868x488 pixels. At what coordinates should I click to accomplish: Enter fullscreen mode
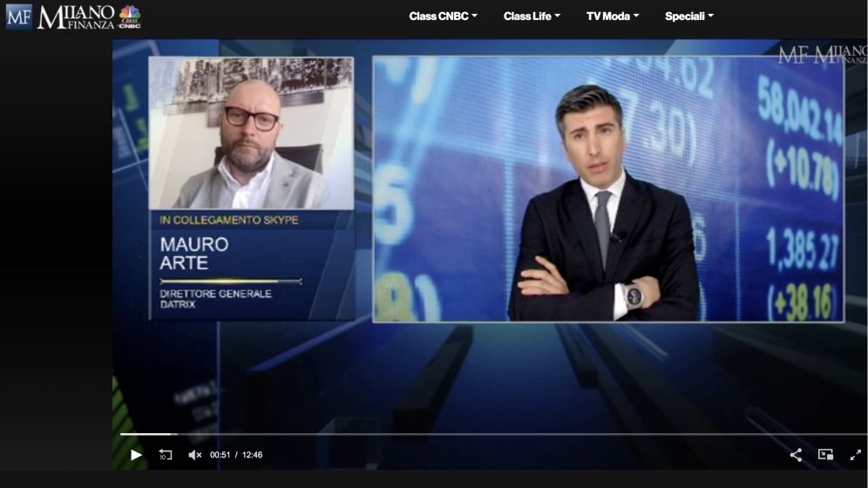click(855, 455)
